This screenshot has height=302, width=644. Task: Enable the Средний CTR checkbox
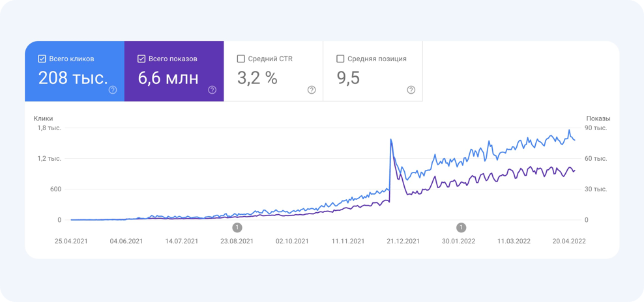click(x=241, y=59)
